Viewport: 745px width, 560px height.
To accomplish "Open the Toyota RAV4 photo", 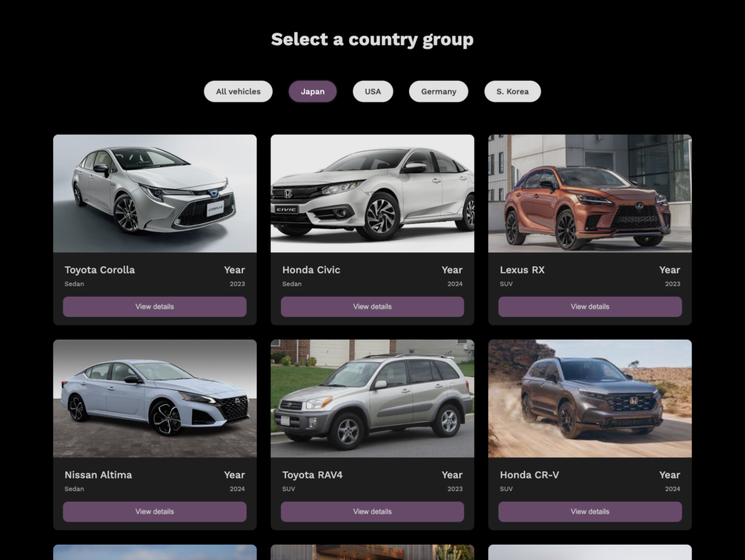I will coord(372,399).
